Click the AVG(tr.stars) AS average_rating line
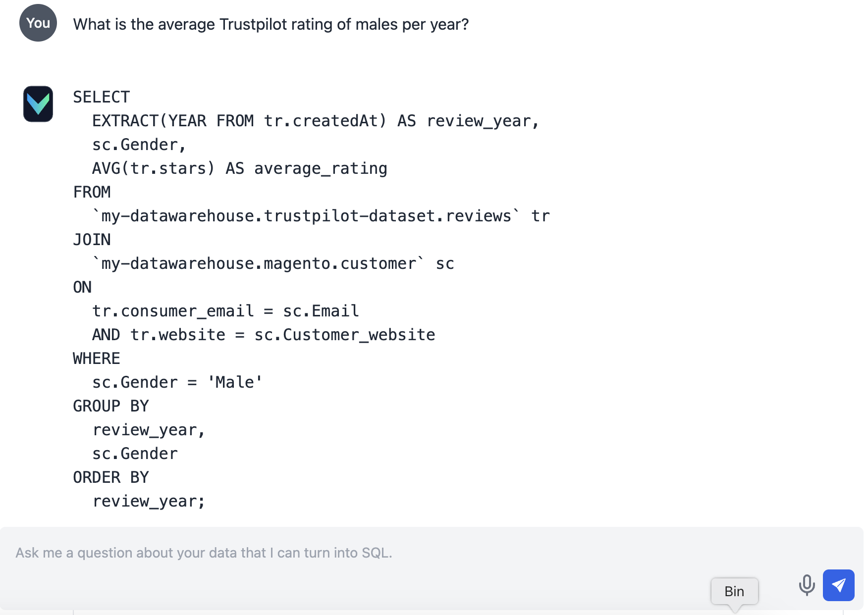868x615 pixels. click(240, 168)
